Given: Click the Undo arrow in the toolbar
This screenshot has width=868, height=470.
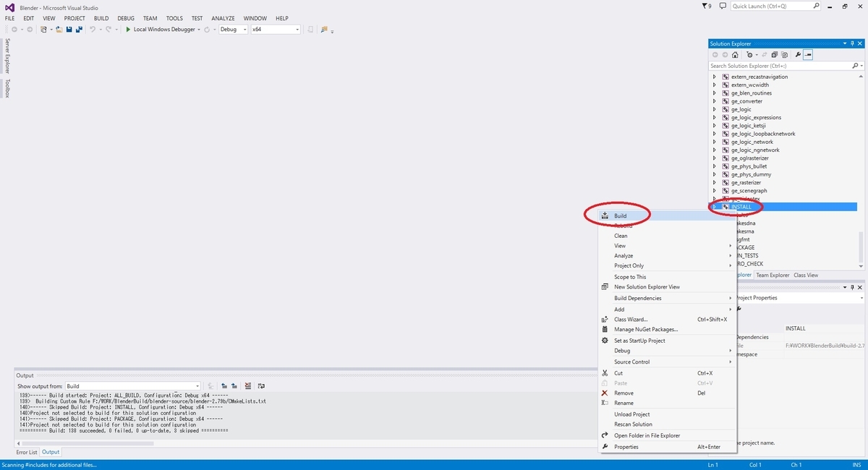Looking at the screenshot, I should pyautogui.click(x=93, y=30).
